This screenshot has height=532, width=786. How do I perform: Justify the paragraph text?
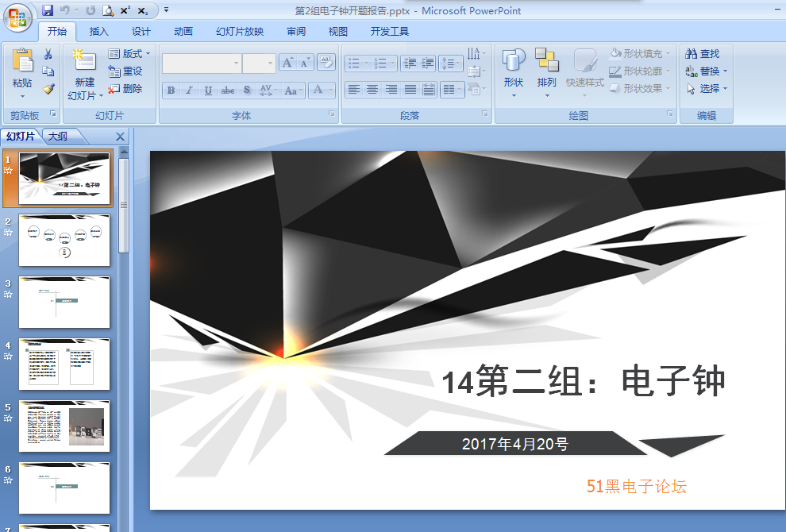point(410,90)
